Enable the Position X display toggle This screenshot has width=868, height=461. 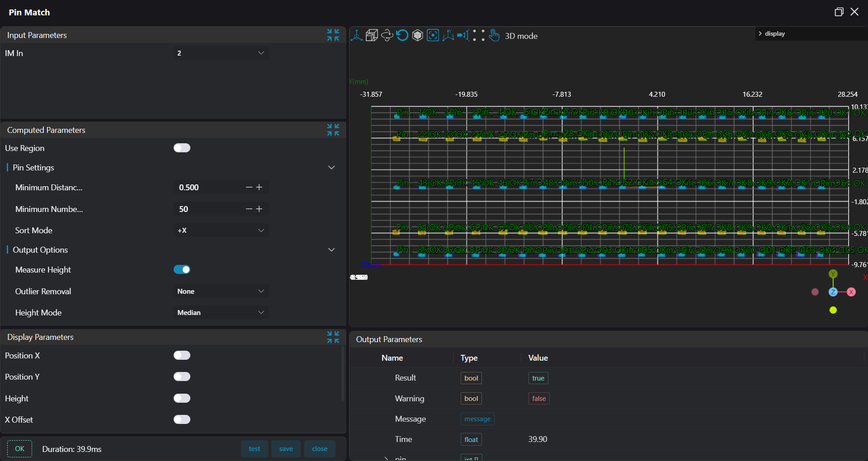point(182,356)
